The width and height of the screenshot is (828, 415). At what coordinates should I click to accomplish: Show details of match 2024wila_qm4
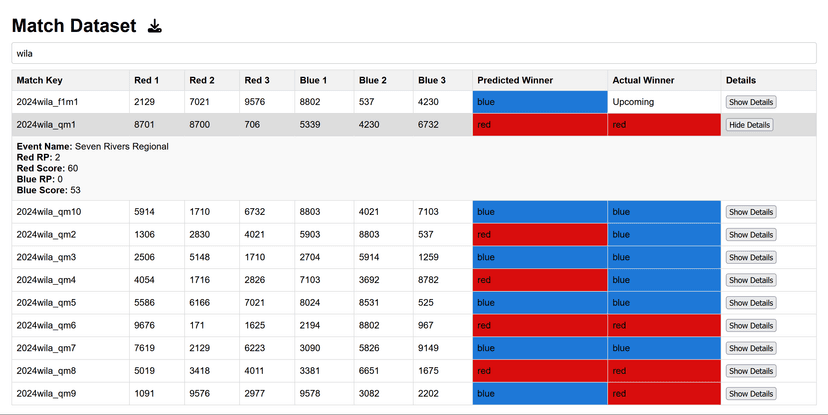coord(750,281)
